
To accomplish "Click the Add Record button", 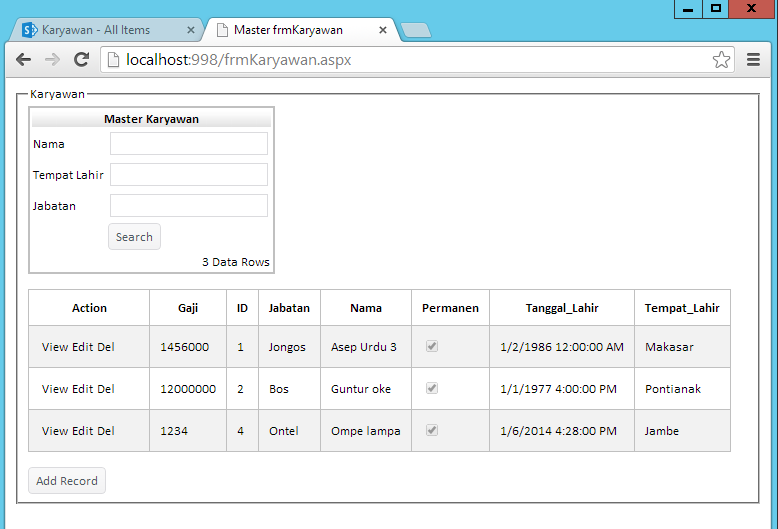I will (67, 481).
